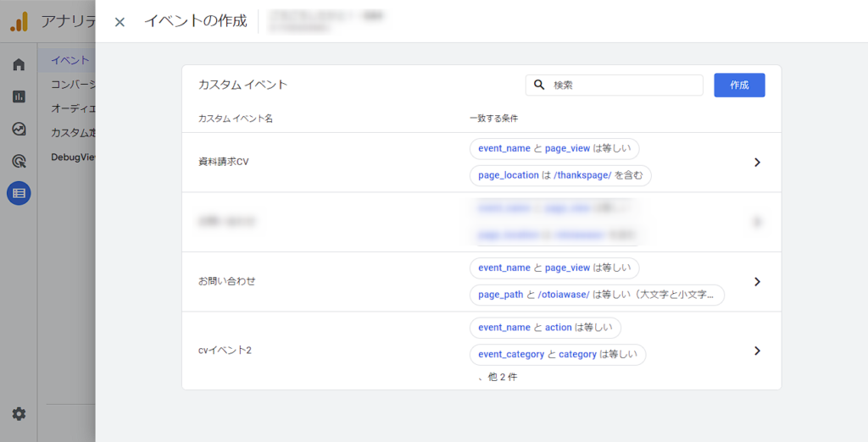Click the blue 作成 button

point(739,85)
